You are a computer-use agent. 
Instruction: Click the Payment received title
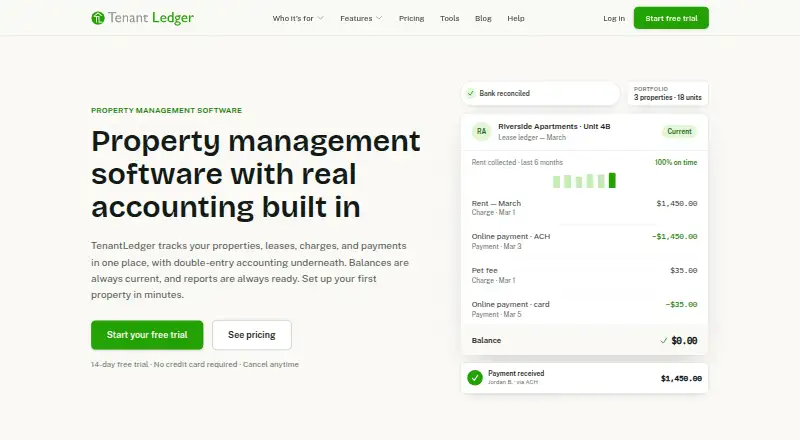[516, 373]
